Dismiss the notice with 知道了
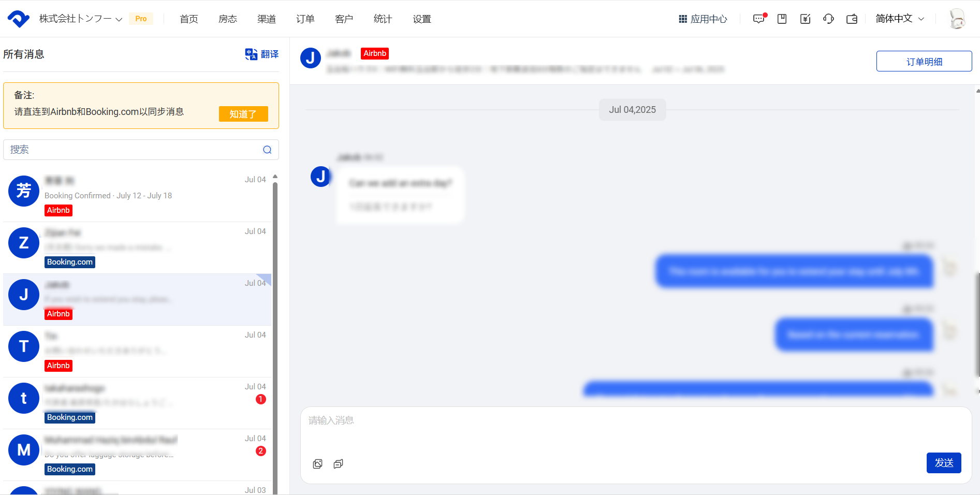 [x=243, y=114]
